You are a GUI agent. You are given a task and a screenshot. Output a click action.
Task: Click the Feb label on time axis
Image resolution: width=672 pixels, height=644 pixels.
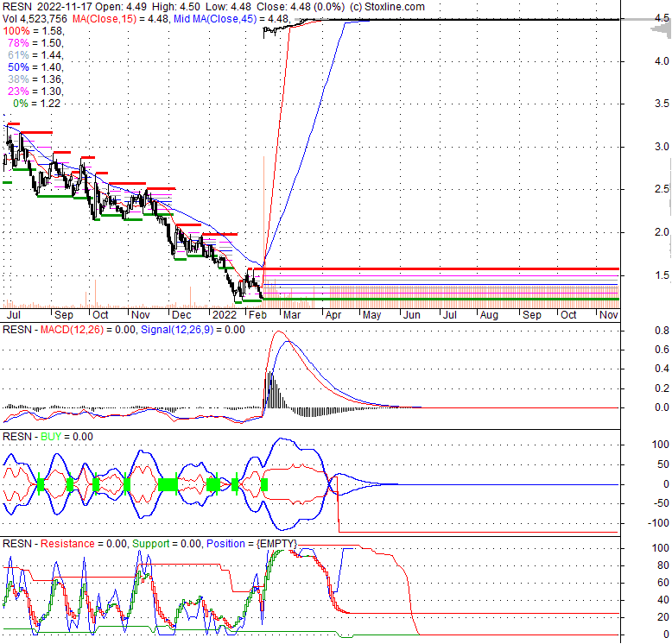257,315
